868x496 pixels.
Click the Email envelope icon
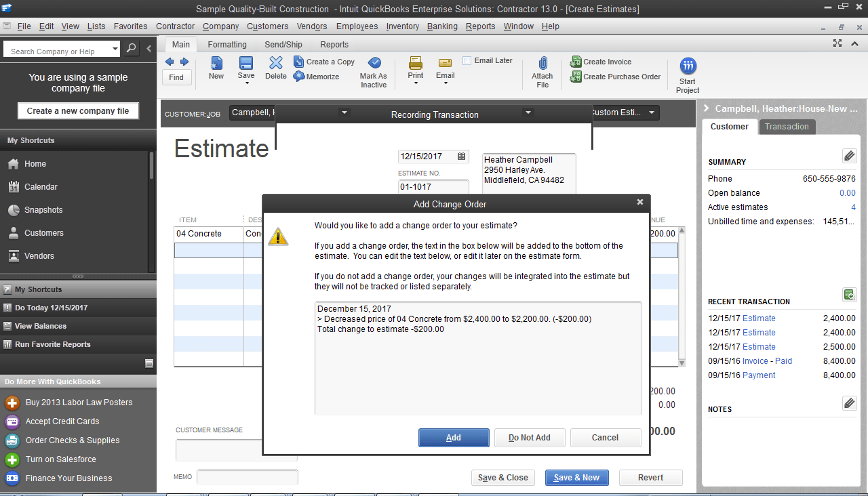point(446,63)
